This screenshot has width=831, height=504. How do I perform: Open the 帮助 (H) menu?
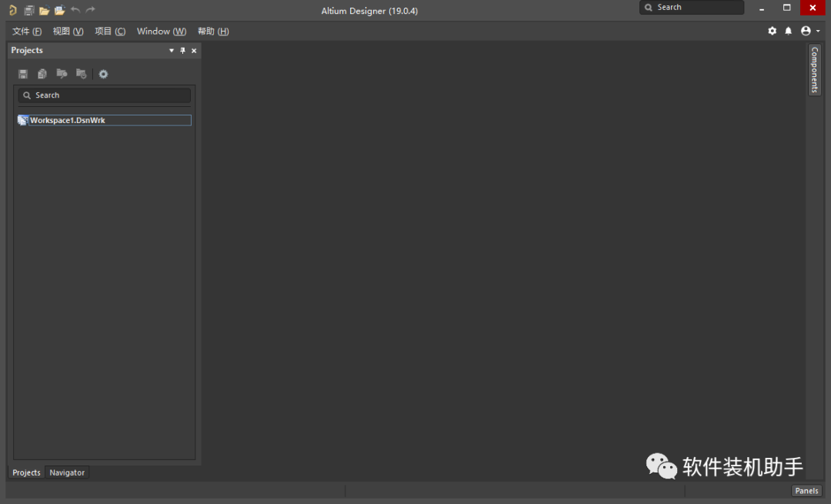coord(213,32)
